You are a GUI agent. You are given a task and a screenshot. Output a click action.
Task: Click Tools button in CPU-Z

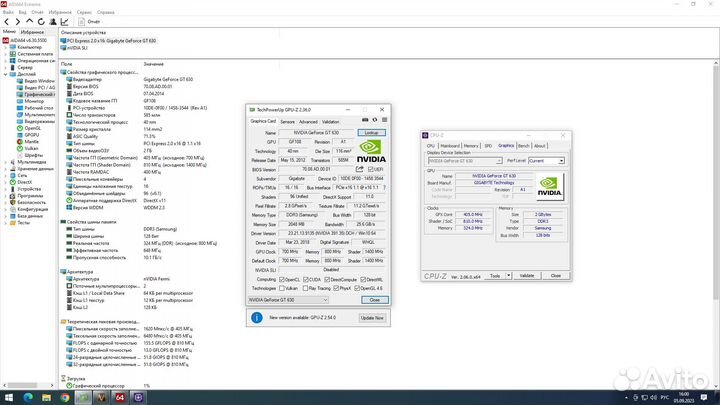click(x=495, y=276)
